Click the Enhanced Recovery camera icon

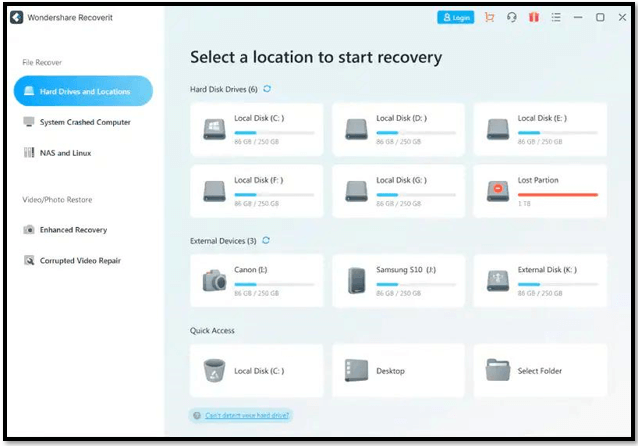[x=29, y=230]
